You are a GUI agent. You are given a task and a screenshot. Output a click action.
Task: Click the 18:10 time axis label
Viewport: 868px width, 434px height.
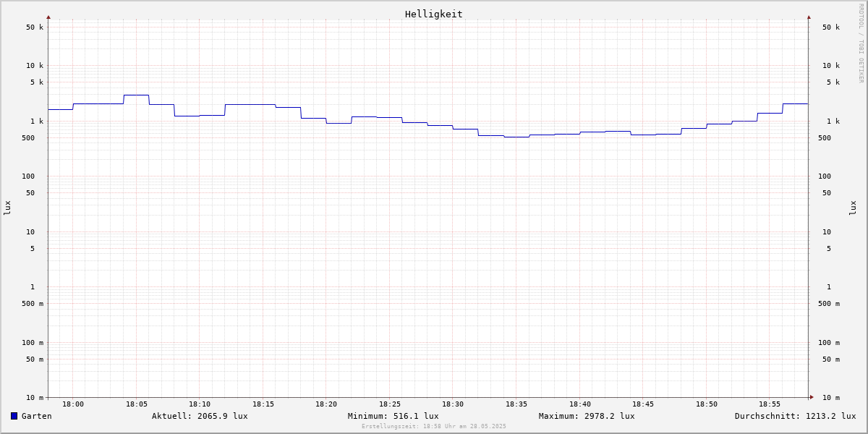pyautogui.click(x=200, y=404)
